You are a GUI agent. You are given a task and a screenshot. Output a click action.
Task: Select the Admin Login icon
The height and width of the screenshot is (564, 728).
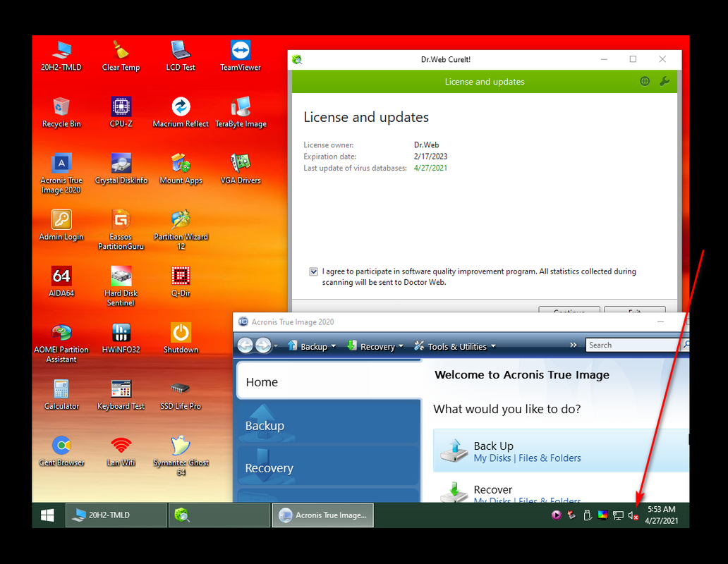[x=61, y=226]
